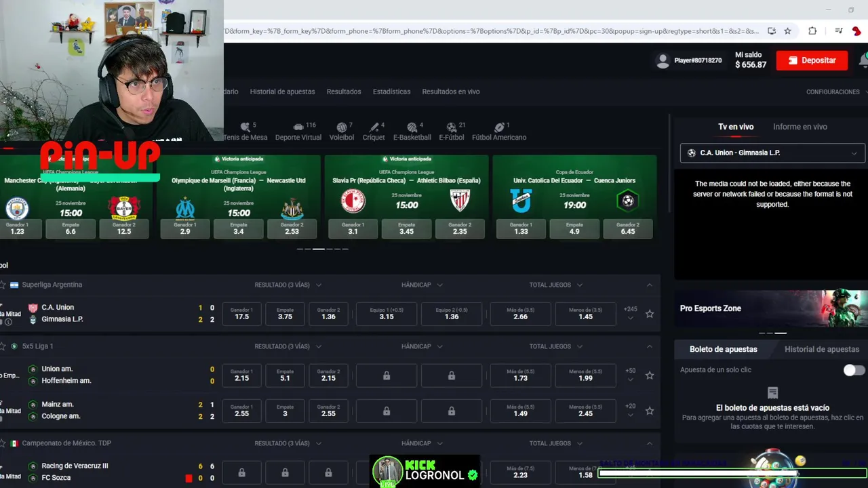Expand +20 more markets for Mainz am.
Viewport: 868px width, 488px height.
(x=631, y=410)
